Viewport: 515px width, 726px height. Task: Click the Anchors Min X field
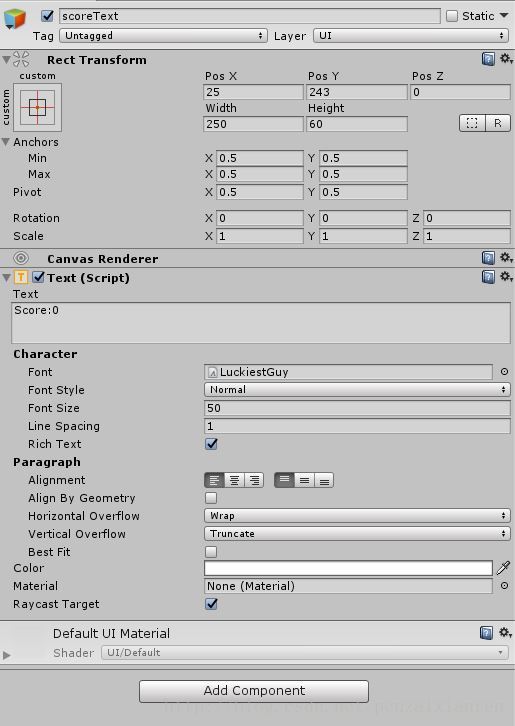click(x=259, y=158)
